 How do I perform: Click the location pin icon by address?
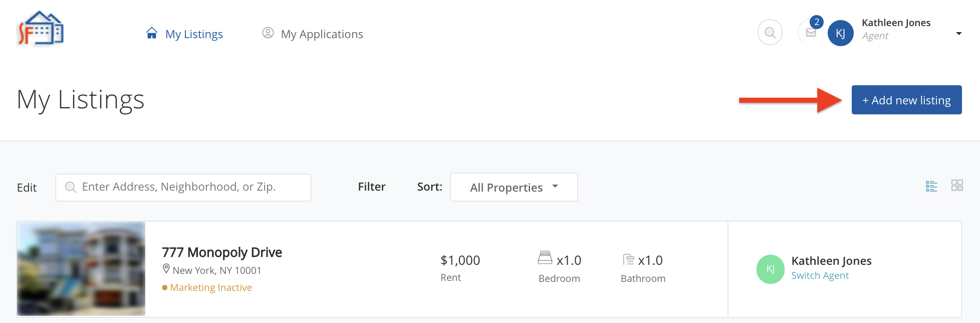(x=166, y=269)
